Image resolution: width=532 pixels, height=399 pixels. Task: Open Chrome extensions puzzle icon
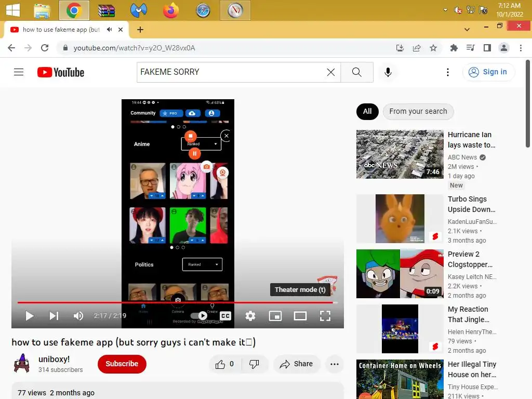454,48
